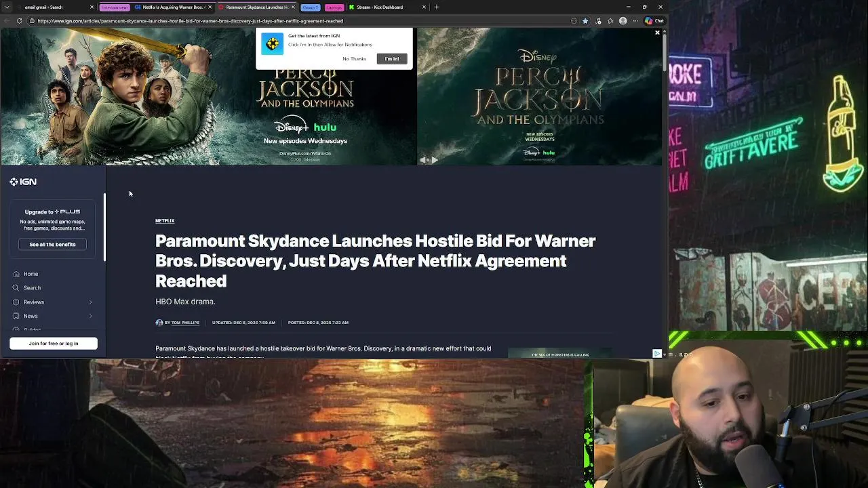868x488 pixels.
Task: Close the Stream Kick Dashboard tab
Action: (424, 7)
